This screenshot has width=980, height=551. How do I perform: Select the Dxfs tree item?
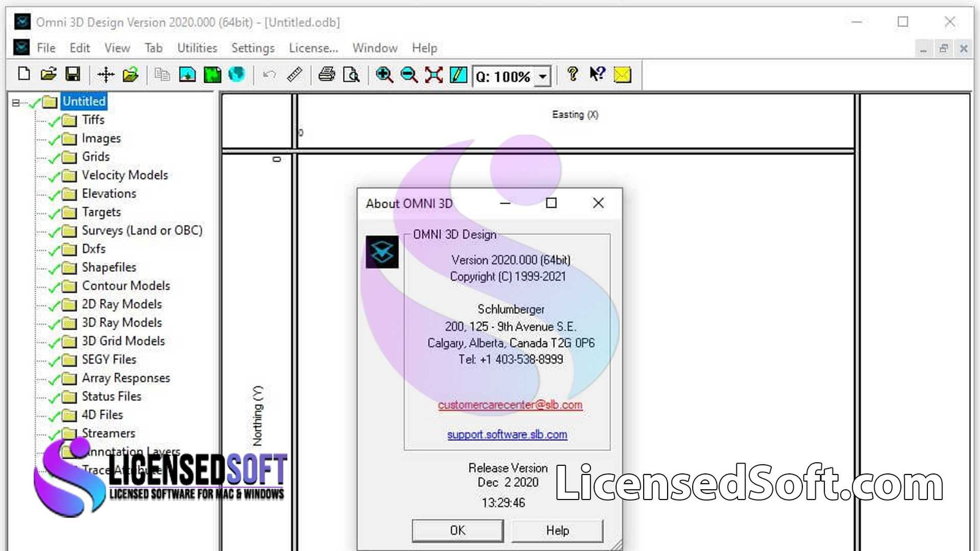point(94,249)
